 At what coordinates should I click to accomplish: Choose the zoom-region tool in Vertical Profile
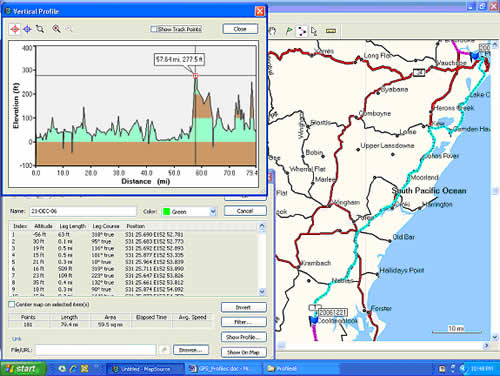click(x=40, y=29)
